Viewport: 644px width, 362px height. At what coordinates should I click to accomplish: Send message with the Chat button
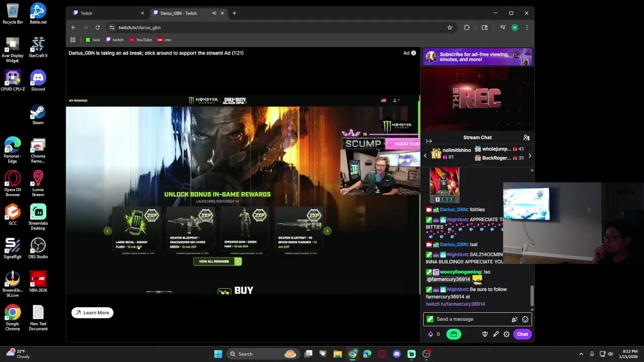pyautogui.click(x=522, y=334)
